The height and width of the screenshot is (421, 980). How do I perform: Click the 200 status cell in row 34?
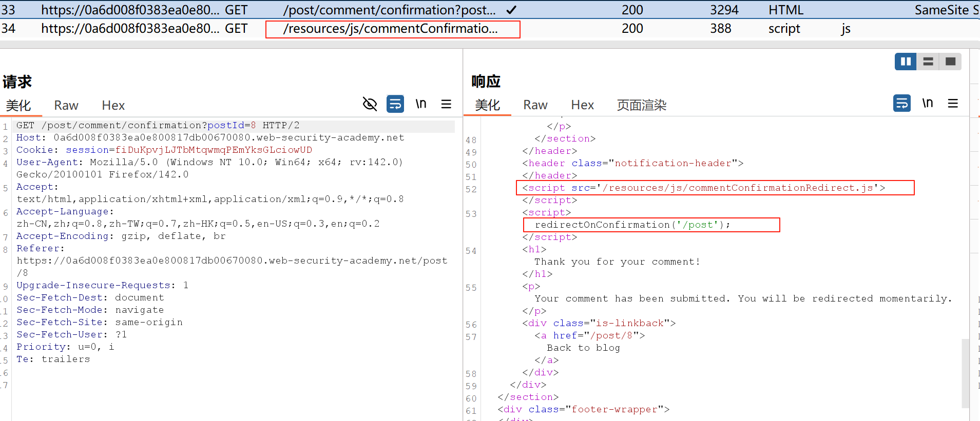pos(632,29)
